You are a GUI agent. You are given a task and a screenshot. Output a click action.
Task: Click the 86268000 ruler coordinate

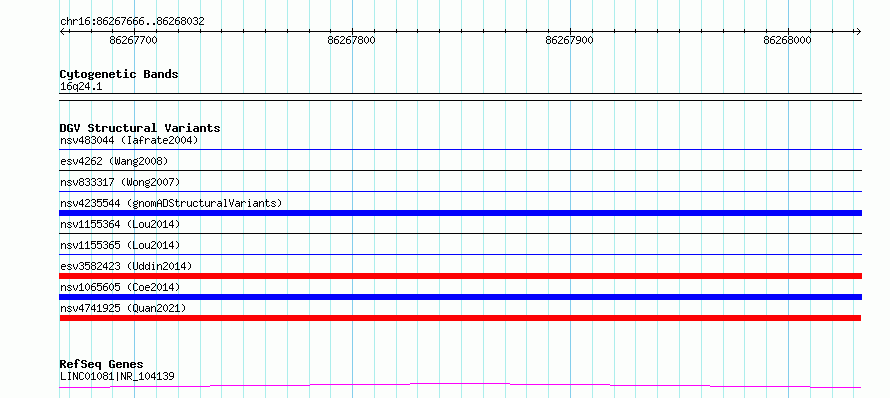pyautogui.click(x=787, y=40)
